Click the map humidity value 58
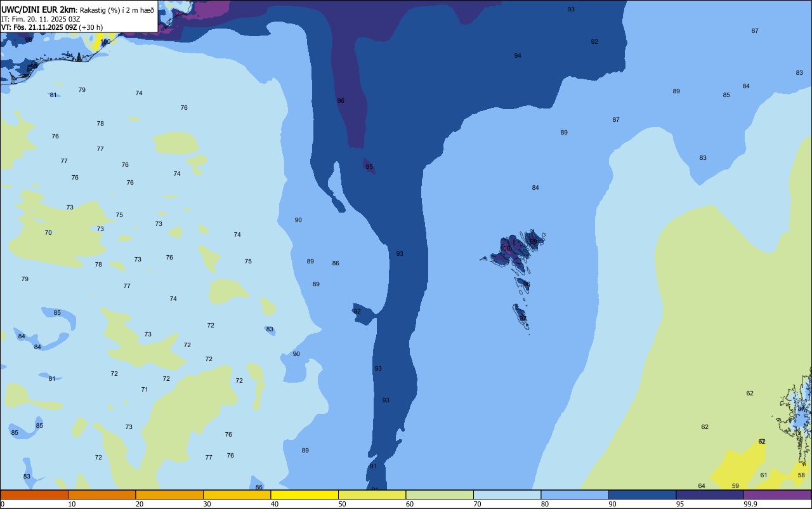This screenshot has height=509, width=812. (x=801, y=475)
